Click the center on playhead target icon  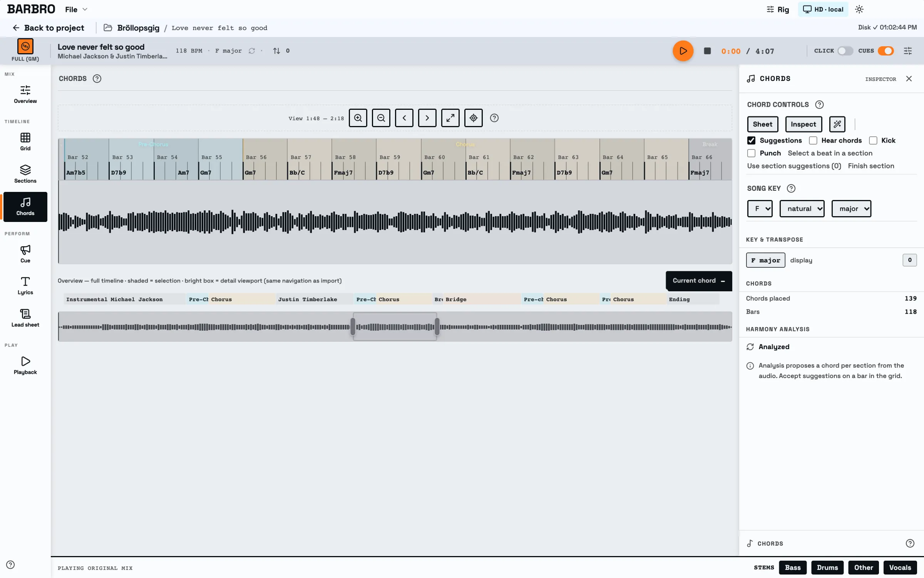(x=474, y=118)
